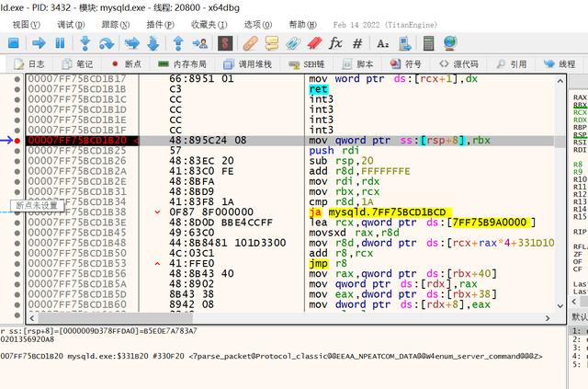The height and width of the screenshot is (389, 588).
Task: Switch to the 线程 tab
Action: tap(560, 64)
